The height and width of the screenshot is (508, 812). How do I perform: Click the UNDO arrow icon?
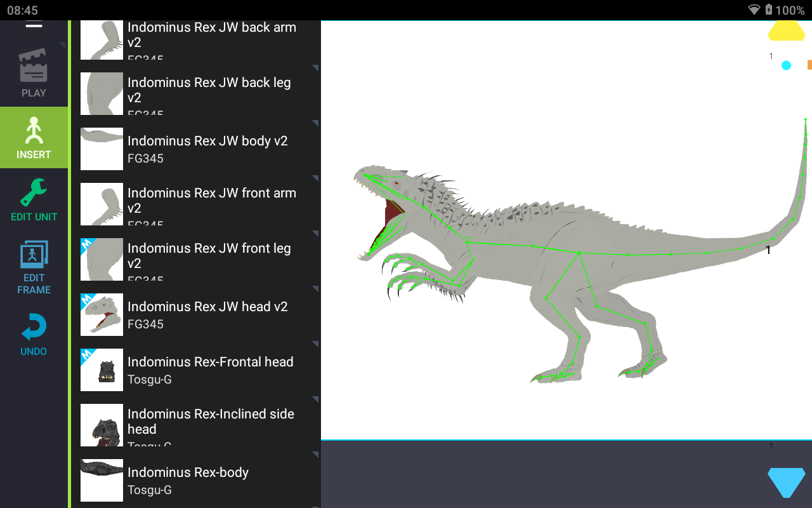pyautogui.click(x=34, y=335)
